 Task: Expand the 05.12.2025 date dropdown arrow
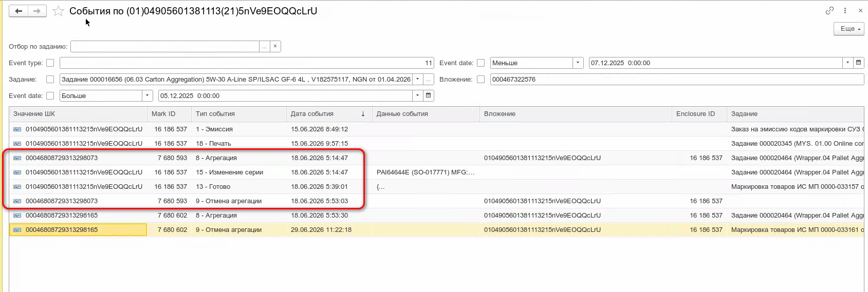[418, 96]
